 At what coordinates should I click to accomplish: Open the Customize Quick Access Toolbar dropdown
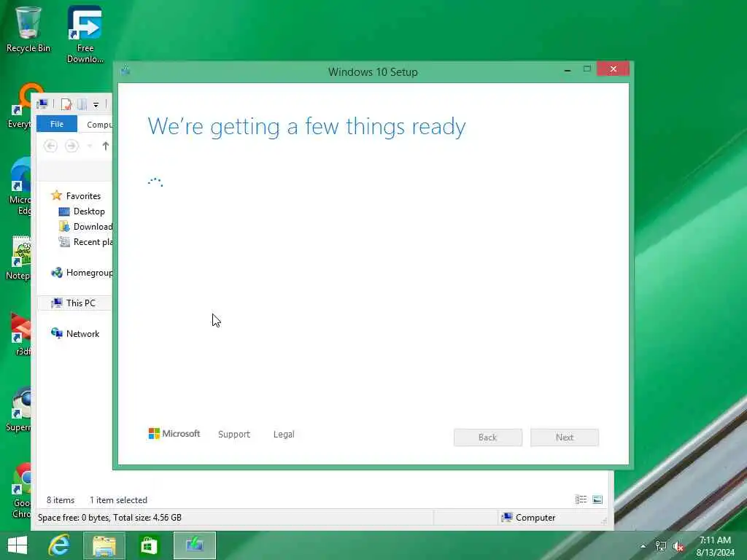96,104
